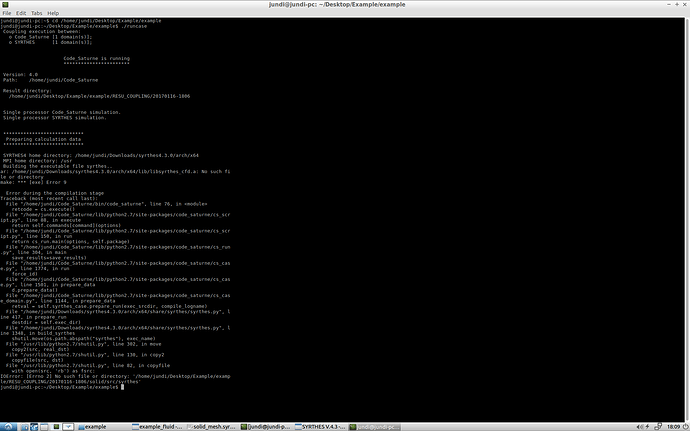Select the active jundi@jundi-pc terminal task
The width and height of the screenshot is (690, 431).
point(375,427)
